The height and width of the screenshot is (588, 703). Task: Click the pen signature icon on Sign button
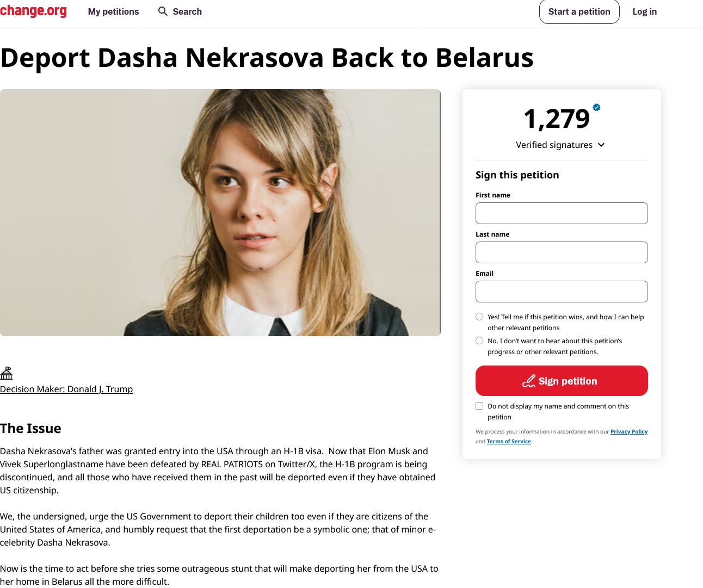[x=529, y=381]
